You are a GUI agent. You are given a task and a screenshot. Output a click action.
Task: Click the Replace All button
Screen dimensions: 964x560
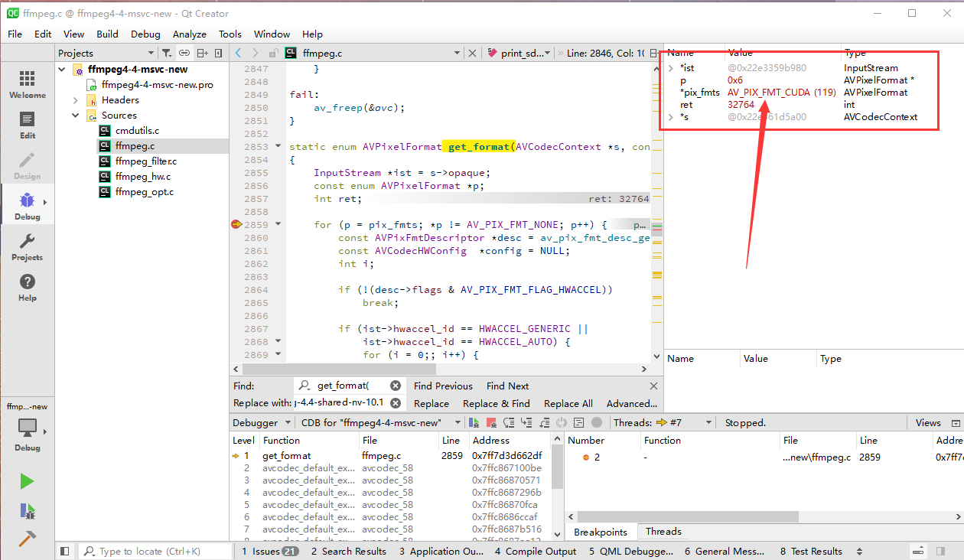coord(568,403)
